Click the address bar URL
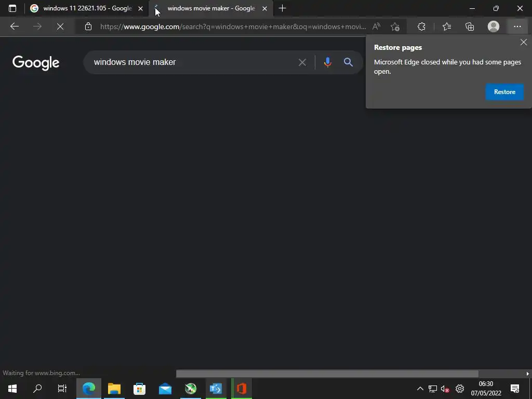This screenshot has width=532, height=399. [x=233, y=26]
